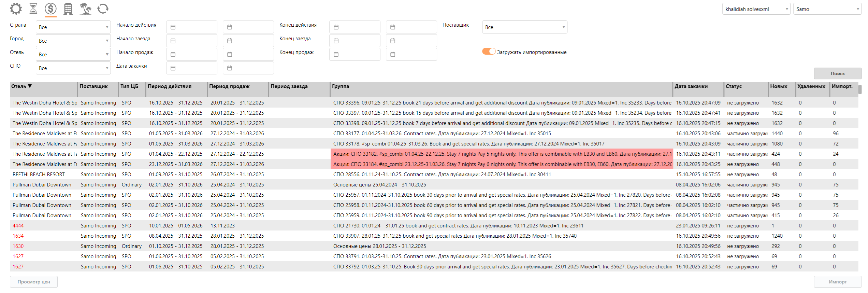This screenshot has height=293, width=868.
Task: Click the Импорт button
Action: coord(837,282)
